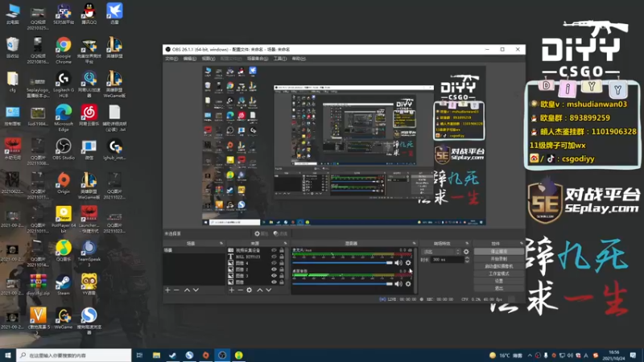644x362 pixels.
Task: Open the orange V game shortcut
Action: (x=38, y=319)
